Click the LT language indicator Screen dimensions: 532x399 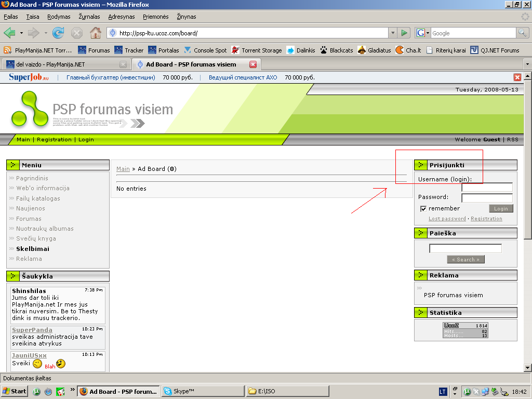click(x=443, y=392)
